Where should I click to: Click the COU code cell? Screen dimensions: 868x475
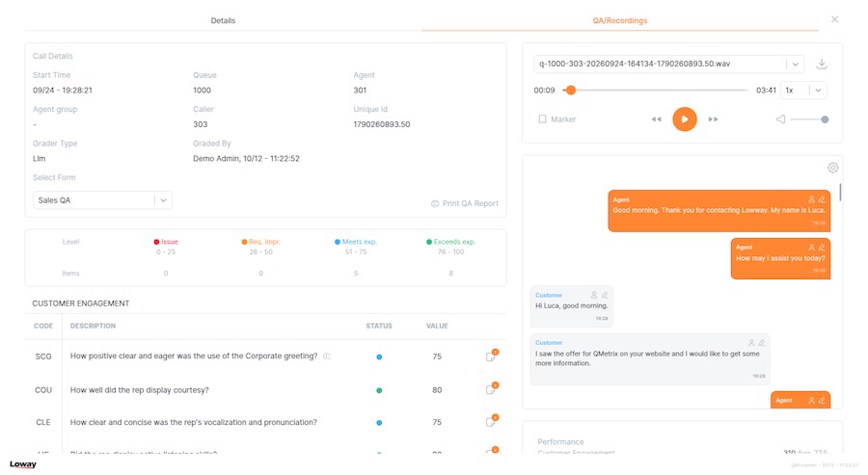(x=43, y=390)
